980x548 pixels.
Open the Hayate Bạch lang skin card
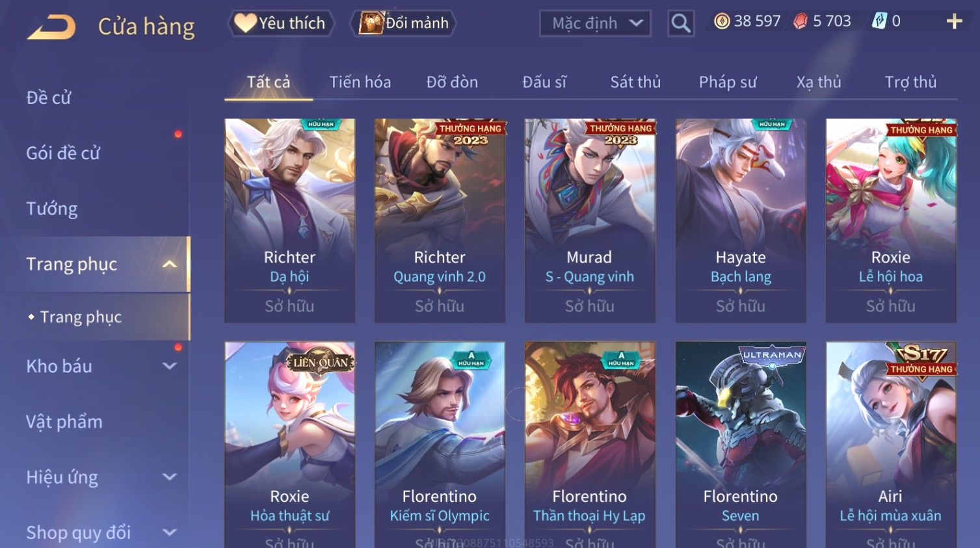[x=741, y=220]
